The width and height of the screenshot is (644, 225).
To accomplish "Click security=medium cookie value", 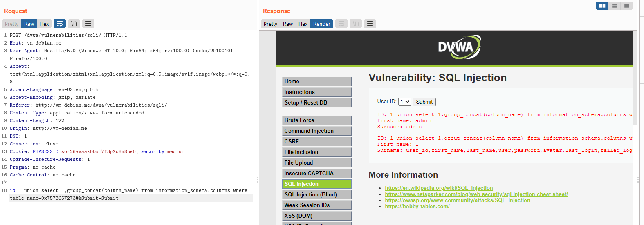I will click(x=163, y=151).
